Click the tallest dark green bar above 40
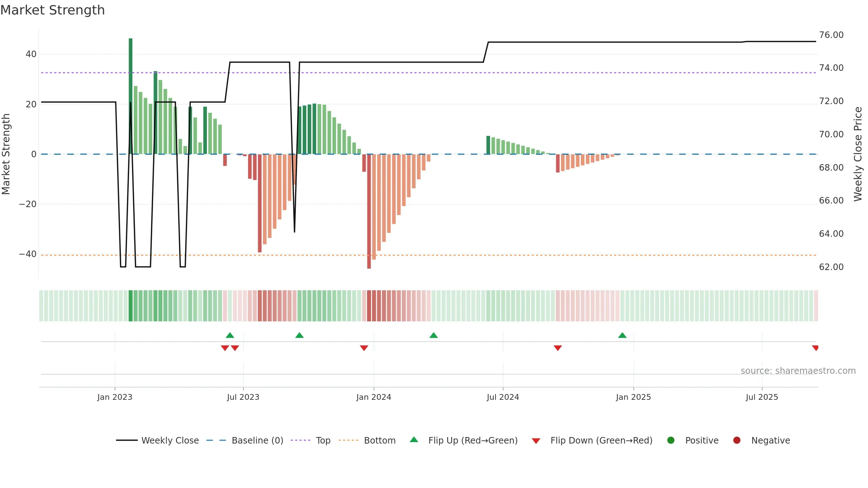This screenshot has height=488, width=868. click(131, 96)
